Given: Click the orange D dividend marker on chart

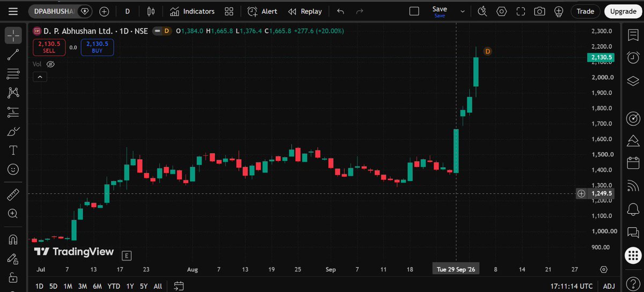Looking at the screenshot, I should [487, 51].
